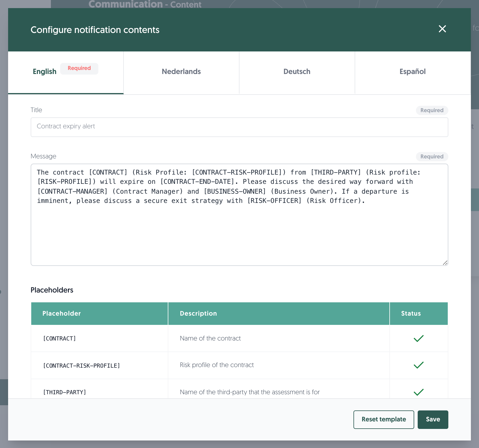The height and width of the screenshot is (448, 479).
Task: Click the status checkmark for [CONTRACT-RISK-PROFILE]
Action: tap(419, 365)
